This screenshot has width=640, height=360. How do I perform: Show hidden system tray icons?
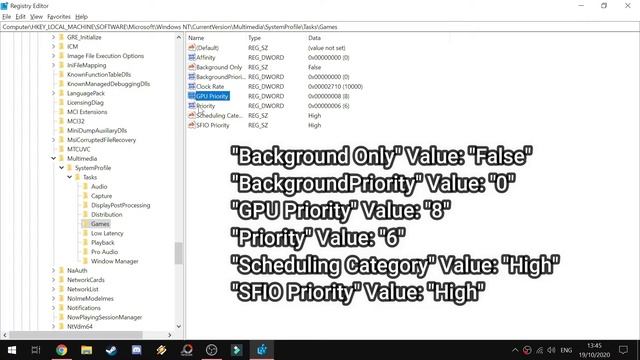515,350
